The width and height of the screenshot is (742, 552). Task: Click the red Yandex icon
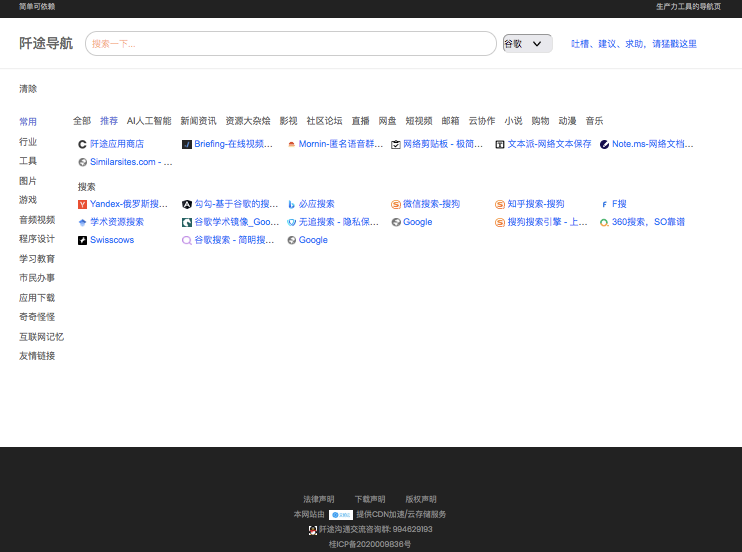click(x=82, y=205)
